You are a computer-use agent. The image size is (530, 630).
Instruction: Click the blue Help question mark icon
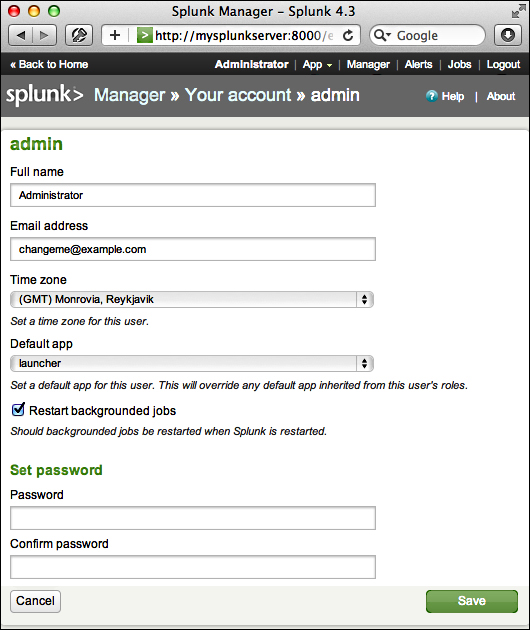click(x=432, y=96)
